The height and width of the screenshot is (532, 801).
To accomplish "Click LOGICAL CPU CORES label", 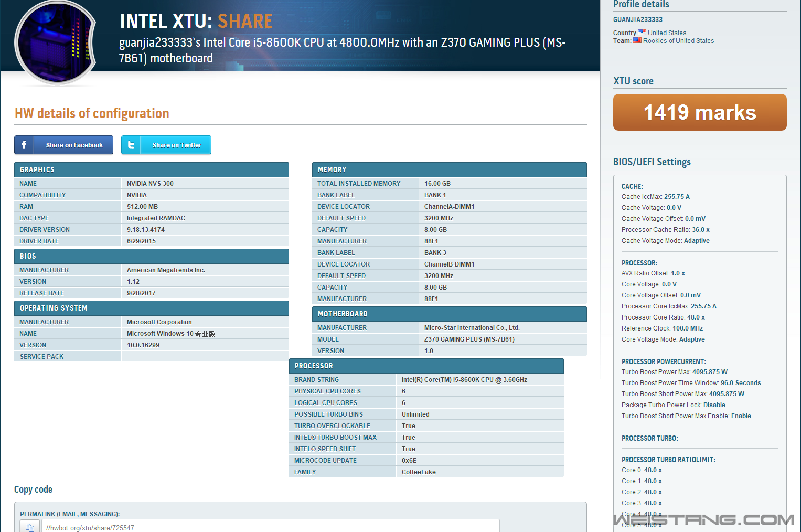I will pyautogui.click(x=326, y=402).
